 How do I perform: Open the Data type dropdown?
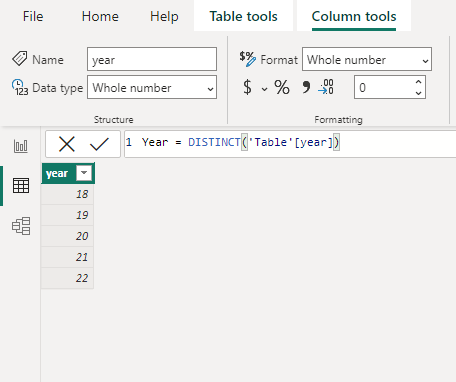(x=152, y=87)
